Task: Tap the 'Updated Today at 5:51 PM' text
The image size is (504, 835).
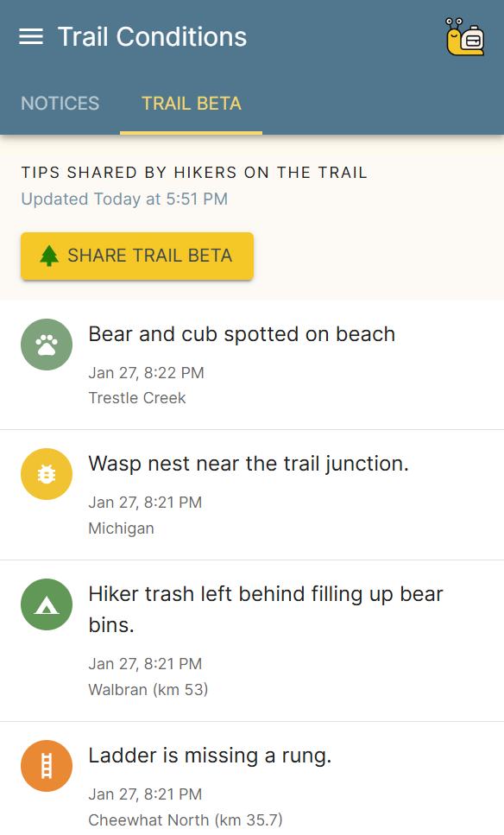Action: 124,199
